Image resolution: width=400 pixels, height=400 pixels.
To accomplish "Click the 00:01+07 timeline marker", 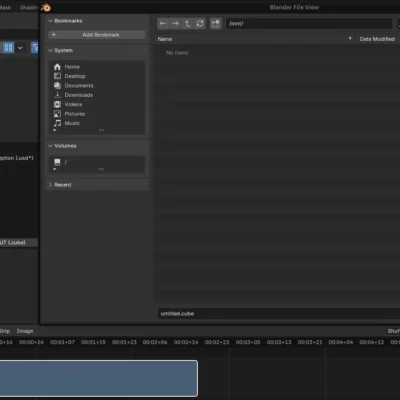I will tap(62, 342).
